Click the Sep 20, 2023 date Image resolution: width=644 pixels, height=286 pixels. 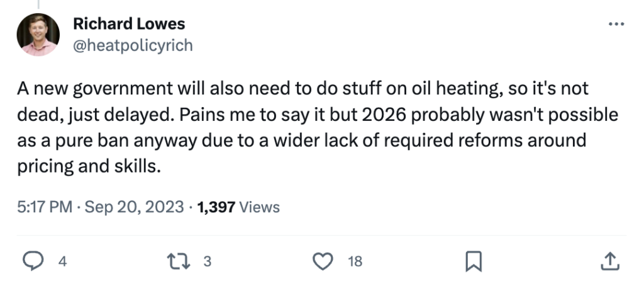coord(135,207)
